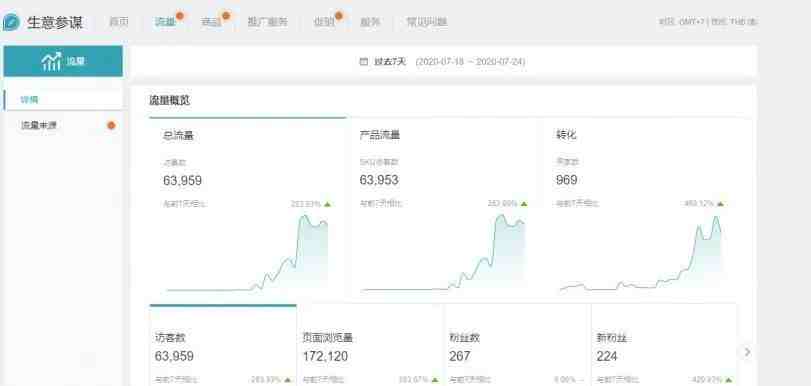The width and height of the screenshot is (811, 386).
Task: Click the calendar icon beside 过去7天
Action: (364, 62)
